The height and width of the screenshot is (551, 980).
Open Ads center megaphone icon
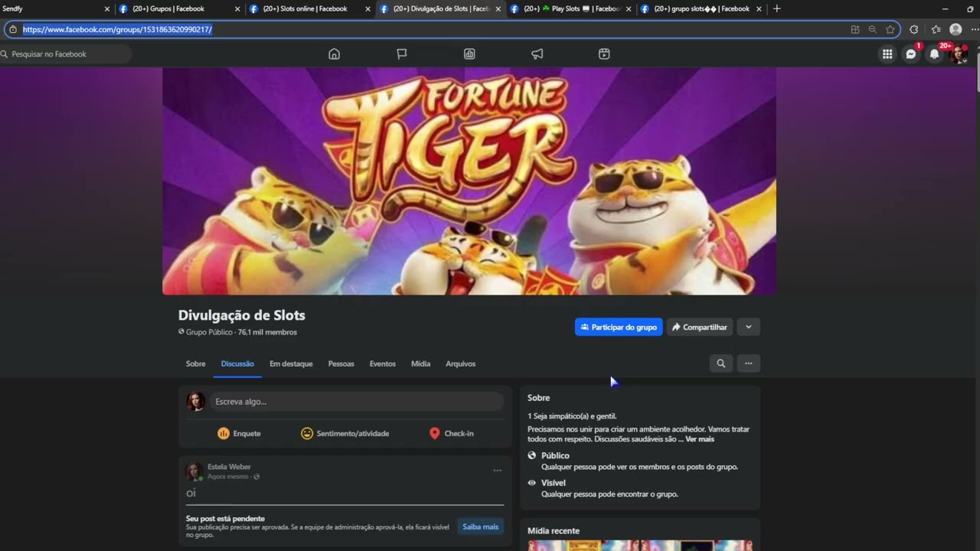(x=537, y=54)
